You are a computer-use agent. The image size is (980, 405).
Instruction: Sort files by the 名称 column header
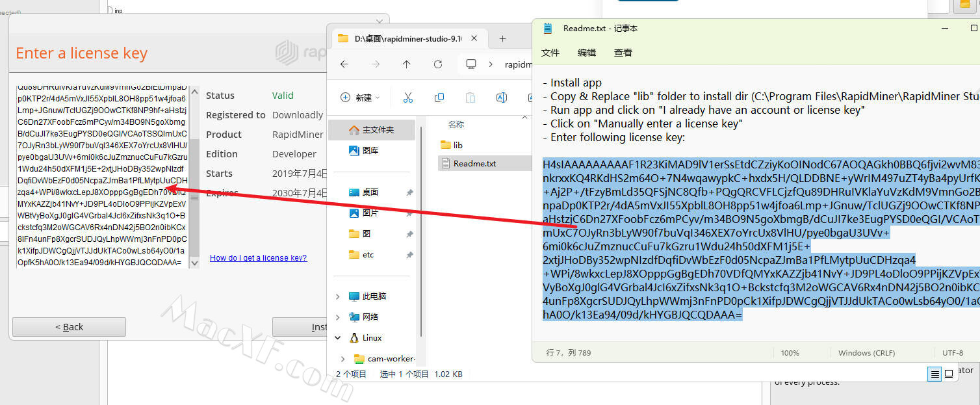tap(456, 124)
